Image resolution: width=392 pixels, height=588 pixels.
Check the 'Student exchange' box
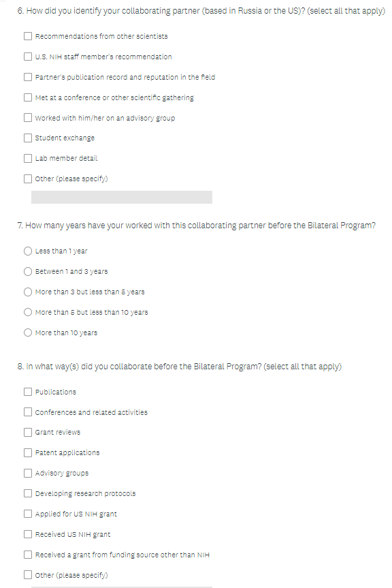[x=28, y=138]
